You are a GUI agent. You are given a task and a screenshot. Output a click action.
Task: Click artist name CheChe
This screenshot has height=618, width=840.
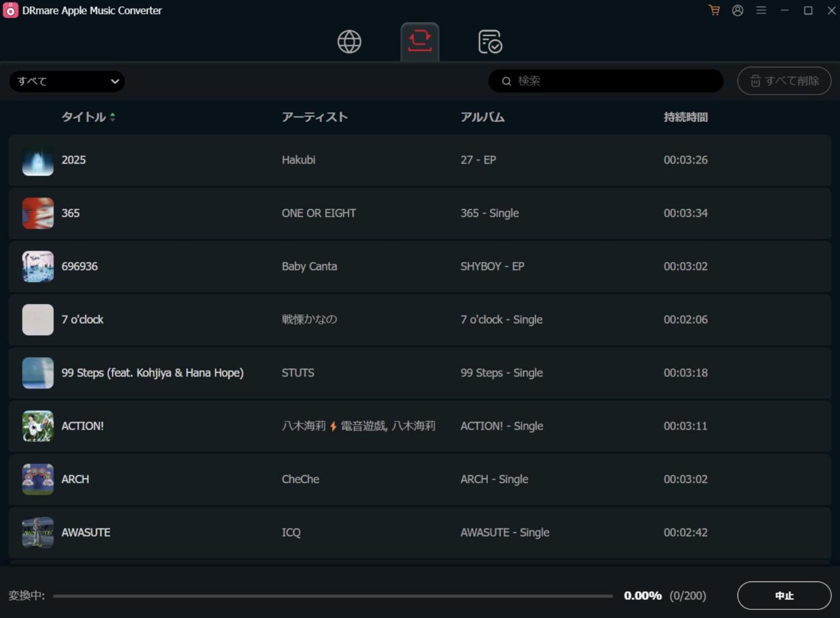coord(300,479)
